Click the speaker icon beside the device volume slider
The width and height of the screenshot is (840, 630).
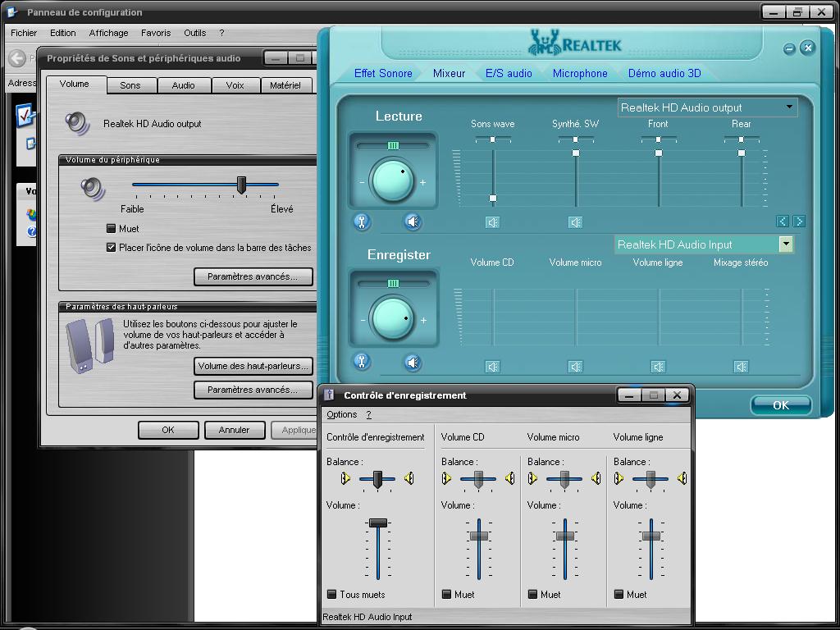point(93,189)
